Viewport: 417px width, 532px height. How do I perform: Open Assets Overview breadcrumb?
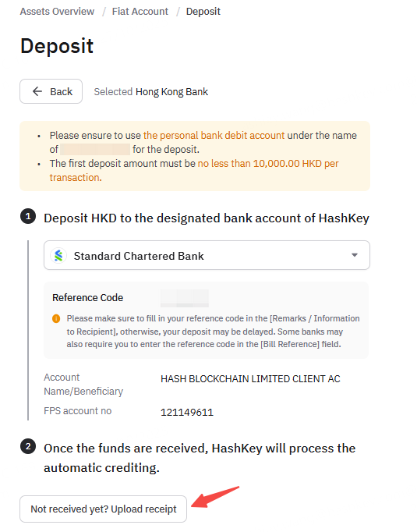tap(57, 12)
